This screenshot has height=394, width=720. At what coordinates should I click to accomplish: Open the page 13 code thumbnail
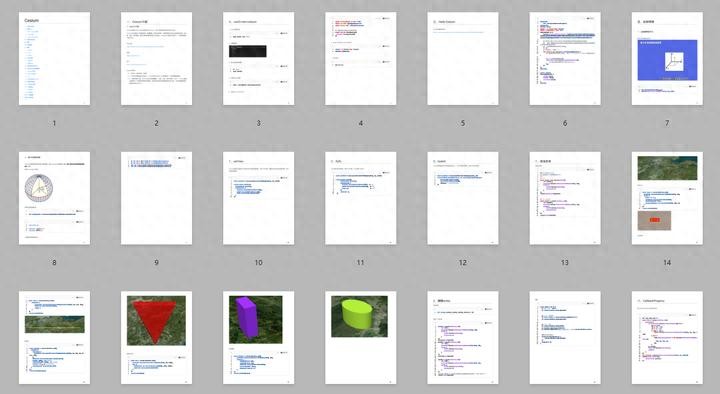tap(565, 198)
